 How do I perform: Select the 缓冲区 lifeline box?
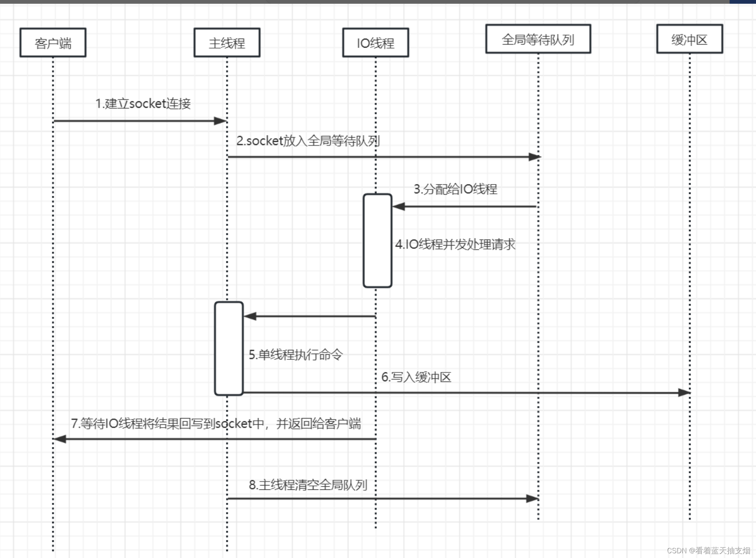(x=689, y=39)
